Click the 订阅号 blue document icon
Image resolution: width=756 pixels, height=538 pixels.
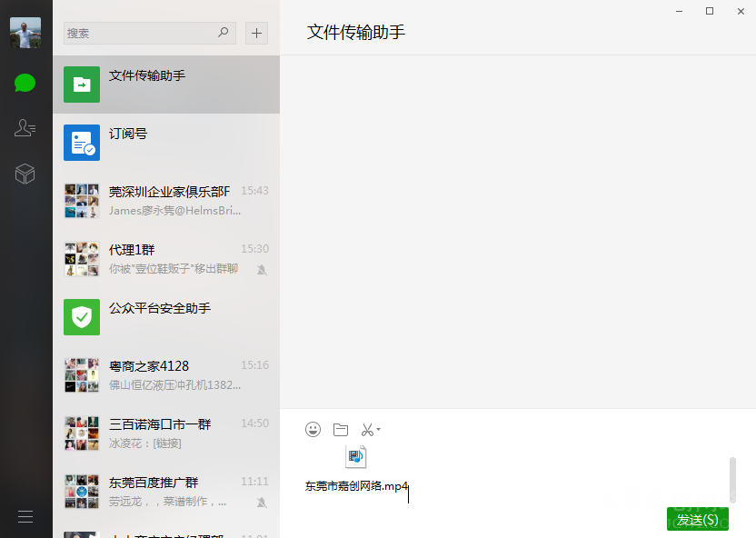[x=82, y=143]
